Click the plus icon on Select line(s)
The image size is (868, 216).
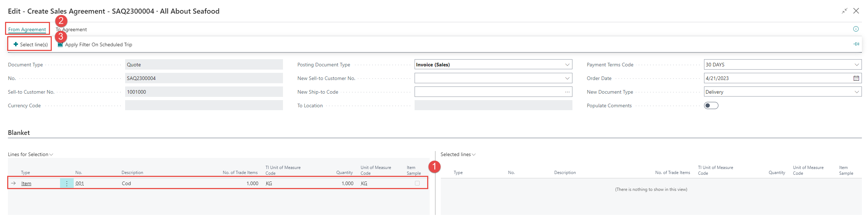tap(15, 44)
